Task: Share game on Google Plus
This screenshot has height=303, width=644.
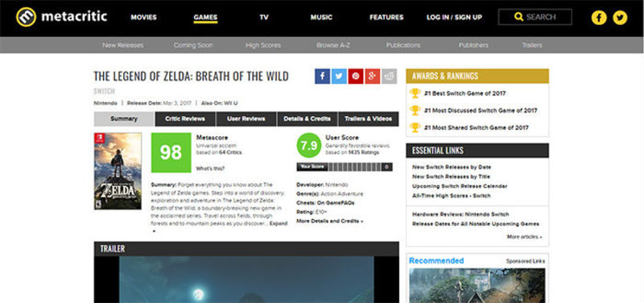Action: [373, 76]
